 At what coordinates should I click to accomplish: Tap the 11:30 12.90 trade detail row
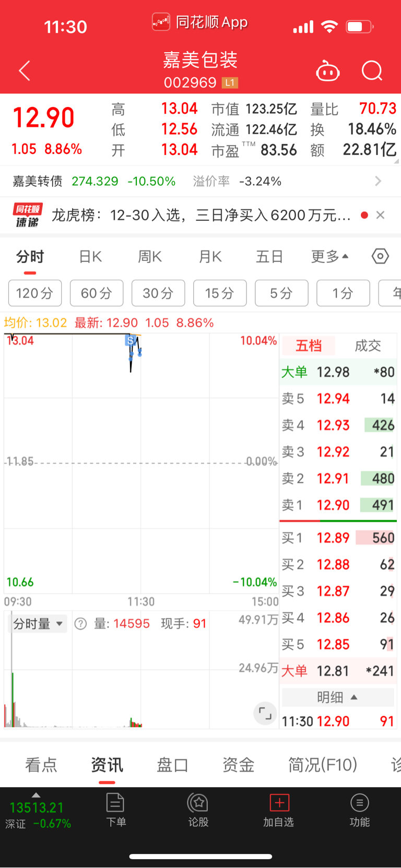[338, 722]
